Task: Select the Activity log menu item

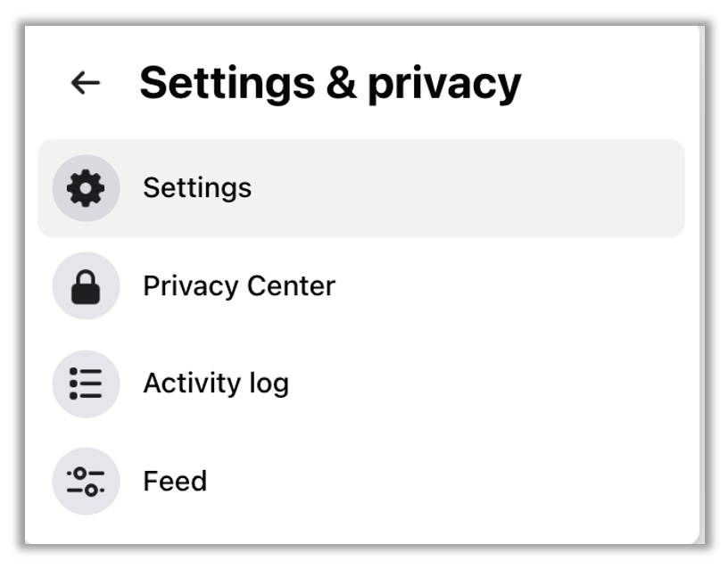Action: coord(361,383)
